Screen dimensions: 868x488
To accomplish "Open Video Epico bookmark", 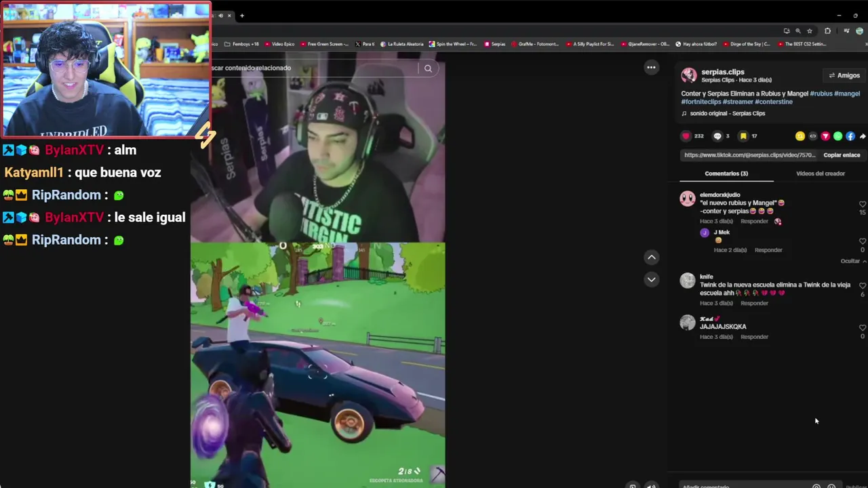I will pyautogui.click(x=279, y=44).
